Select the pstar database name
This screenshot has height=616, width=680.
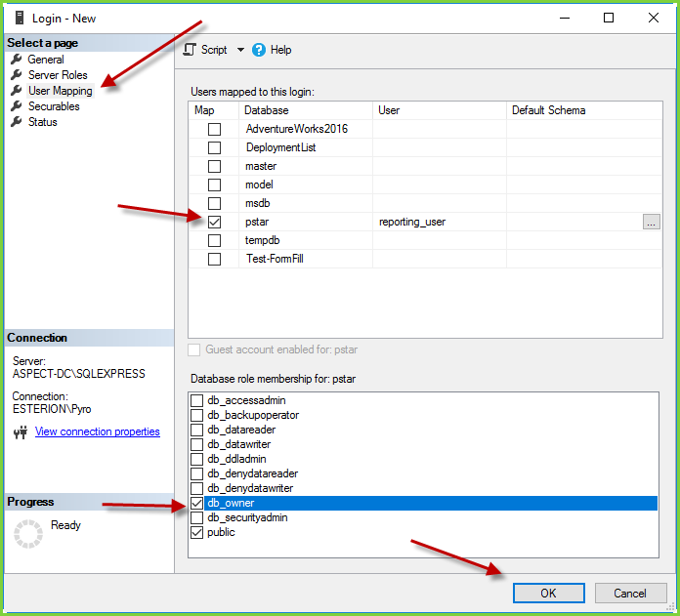pos(257,222)
